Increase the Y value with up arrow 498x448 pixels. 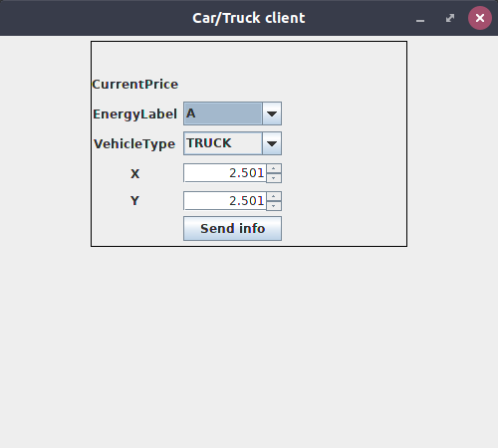coord(274,196)
